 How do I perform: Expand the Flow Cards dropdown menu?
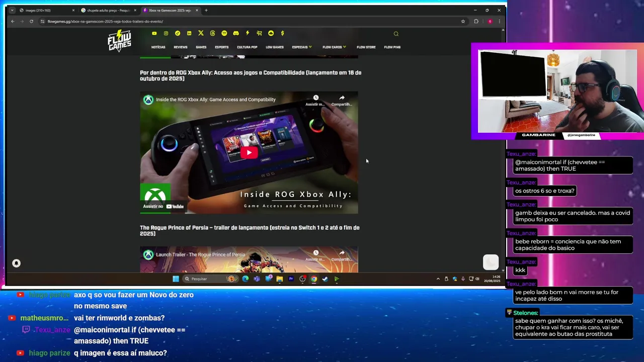coord(334,47)
